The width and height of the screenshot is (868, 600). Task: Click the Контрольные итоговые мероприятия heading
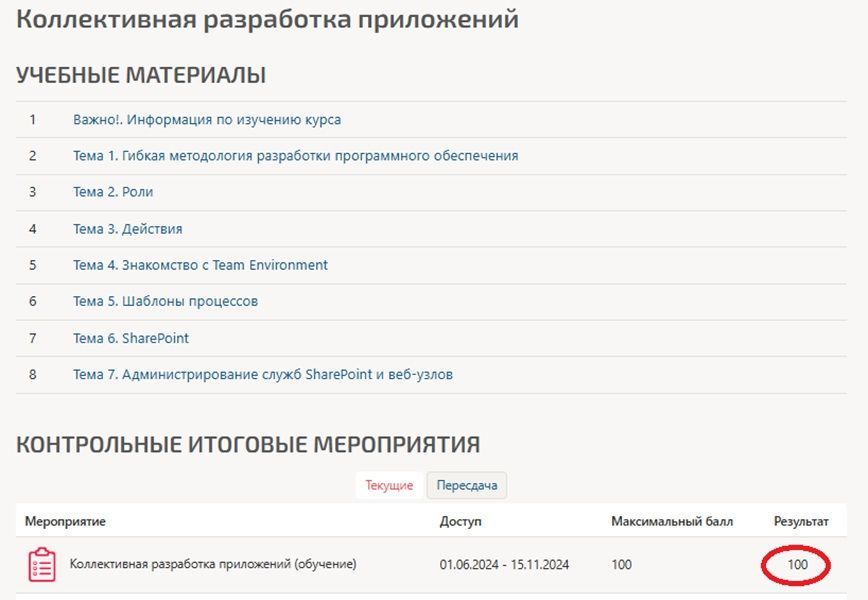click(x=248, y=444)
